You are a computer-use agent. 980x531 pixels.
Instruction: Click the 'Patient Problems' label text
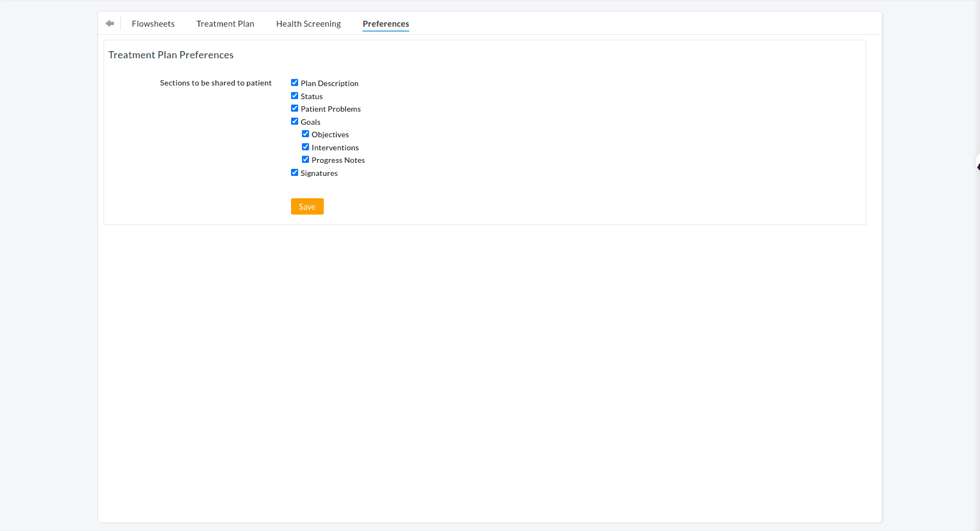click(x=330, y=109)
